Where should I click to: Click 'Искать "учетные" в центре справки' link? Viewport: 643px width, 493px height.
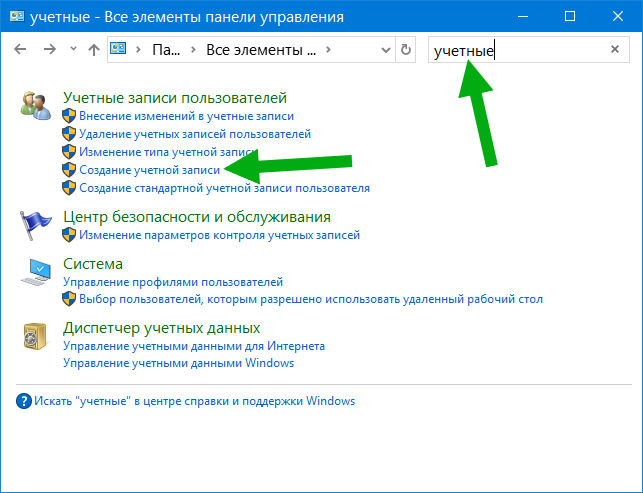point(194,401)
